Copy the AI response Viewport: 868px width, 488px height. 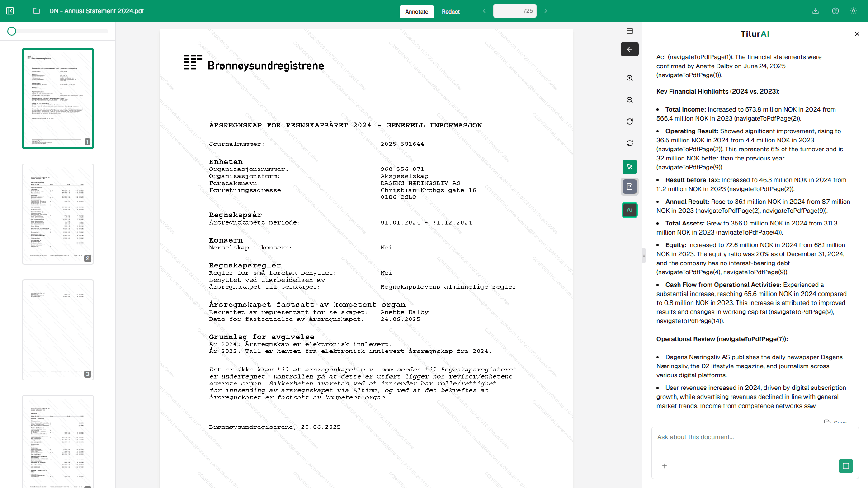(x=835, y=422)
